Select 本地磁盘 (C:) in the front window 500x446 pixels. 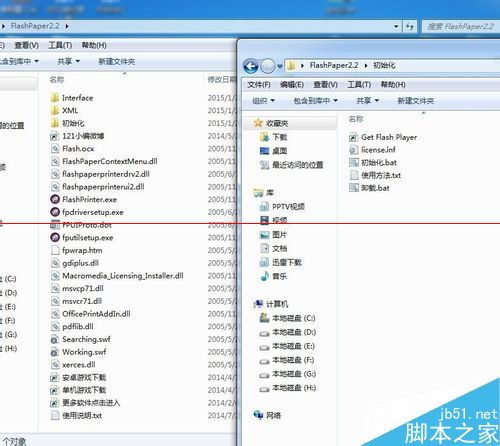294,318
